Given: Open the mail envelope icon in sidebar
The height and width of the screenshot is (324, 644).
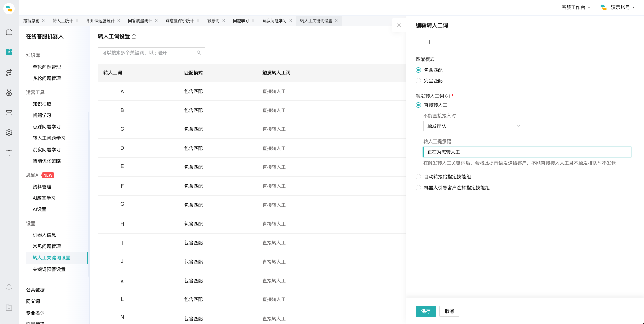Looking at the screenshot, I should click(x=9, y=113).
